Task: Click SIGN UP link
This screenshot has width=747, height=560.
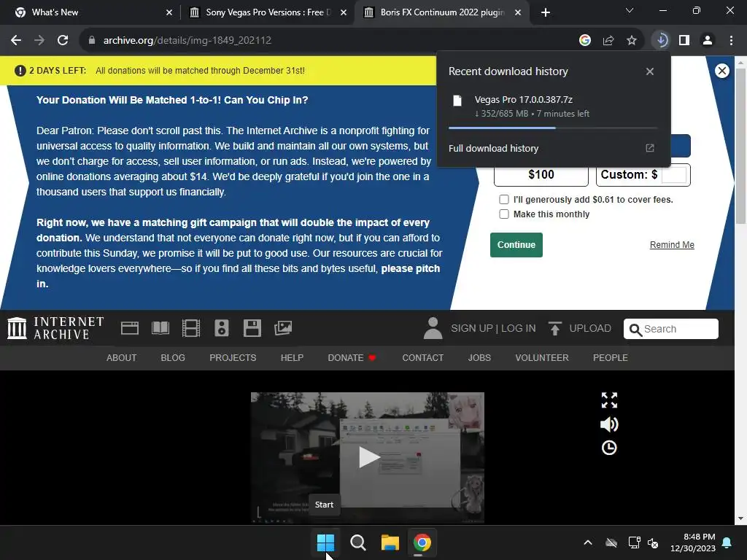Action: [472, 329]
